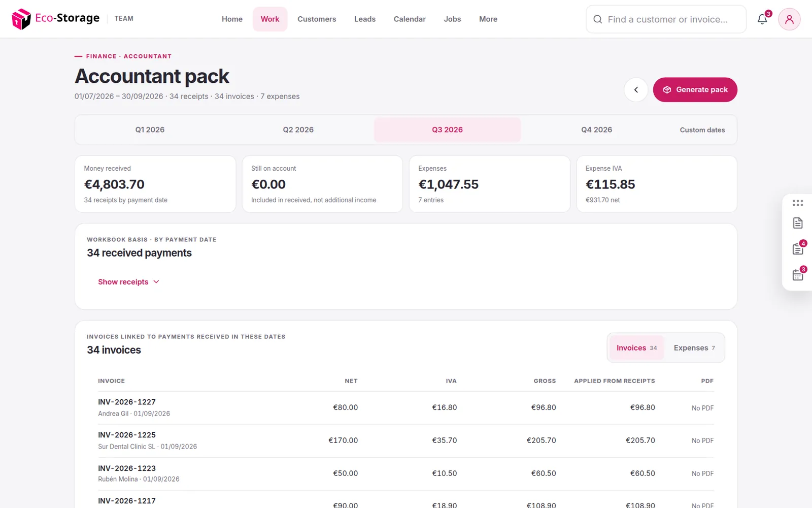The image size is (812, 508).
Task: Click the APPLIED FROM RECEIPTS column header
Action: tap(615, 381)
